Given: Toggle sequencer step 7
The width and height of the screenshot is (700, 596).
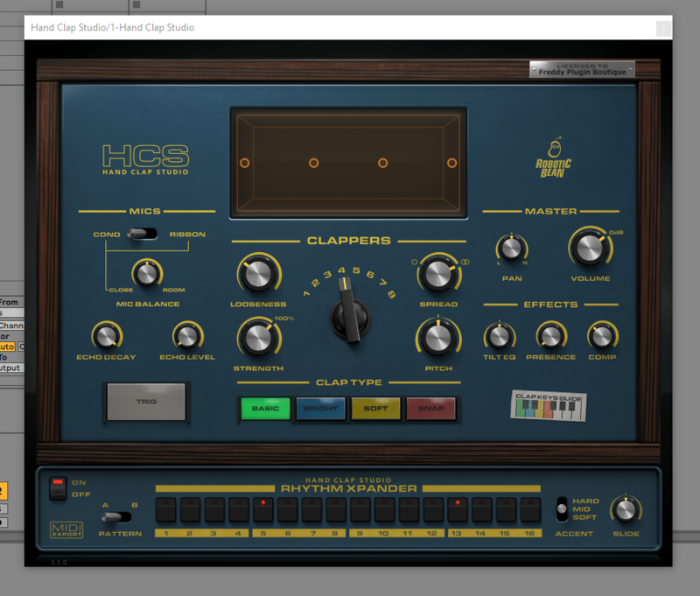Looking at the screenshot, I should pyautogui.click(x=312, y=510).
